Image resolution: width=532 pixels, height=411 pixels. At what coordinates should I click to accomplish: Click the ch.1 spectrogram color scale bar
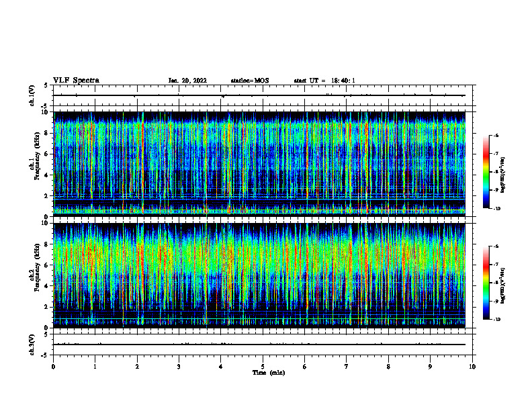(x=486, y=172)
